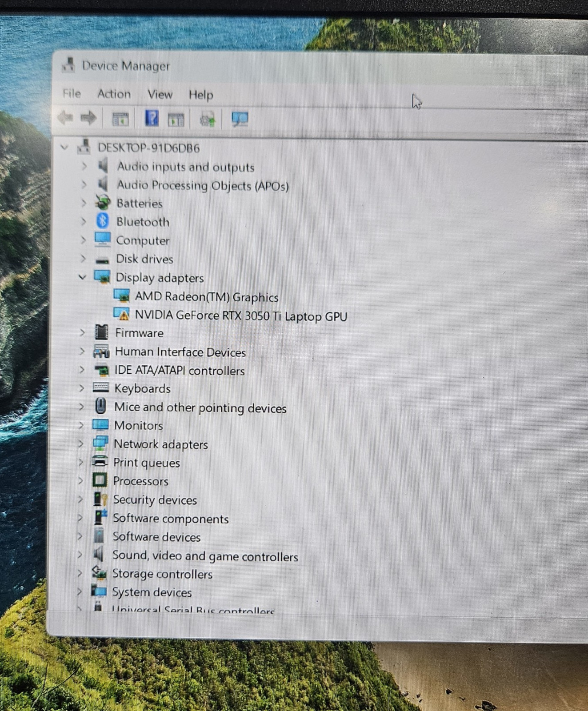Select the Display adapters label
Image resolution: width=588 pixels, height=711 pixels.
click(x=160, y=278)
